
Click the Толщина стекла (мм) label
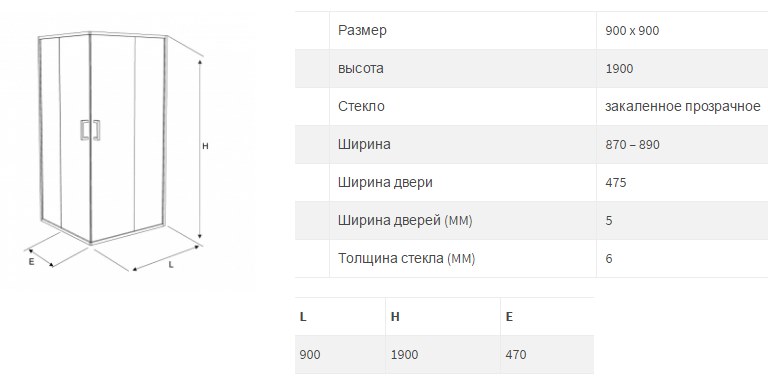[407, 258]
